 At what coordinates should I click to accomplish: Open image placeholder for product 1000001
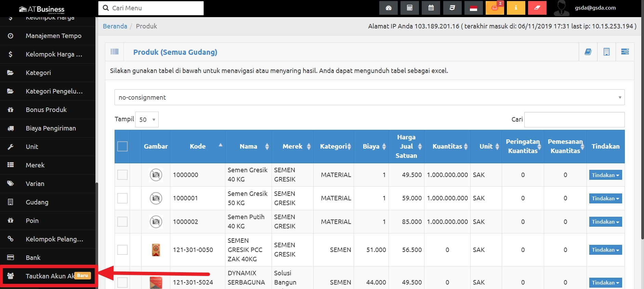pos(156,198)
